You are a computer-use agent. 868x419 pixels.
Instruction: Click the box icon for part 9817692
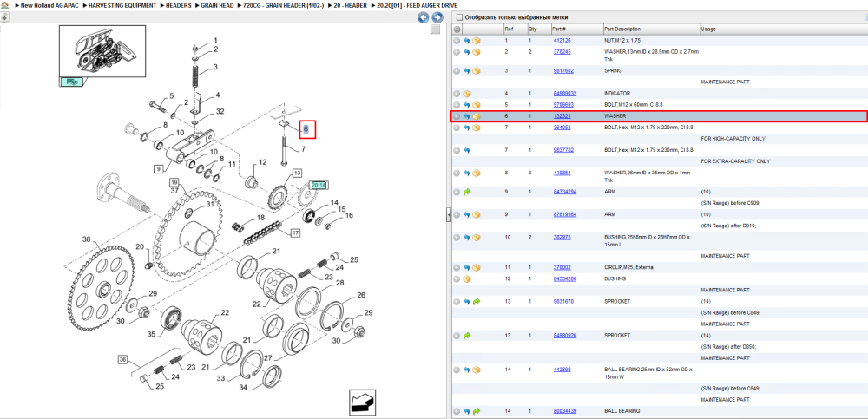(x=476, y=71)
